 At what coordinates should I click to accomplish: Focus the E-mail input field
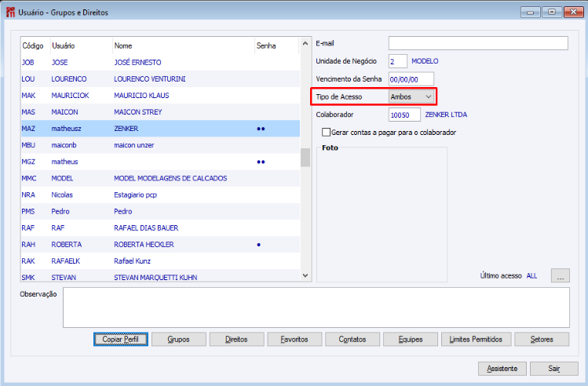pos(478,43)
